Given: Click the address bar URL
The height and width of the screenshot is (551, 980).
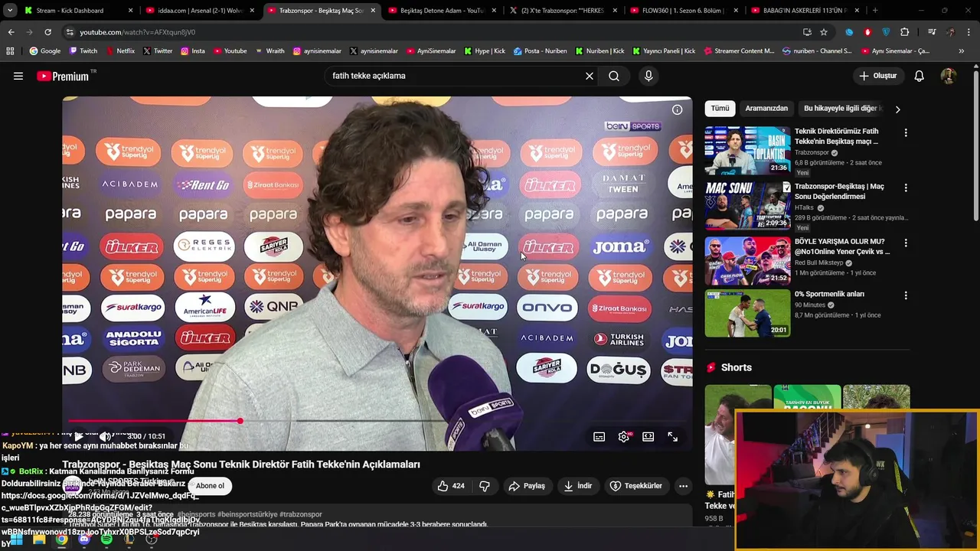Looking at the screenshot, I should coord(138,32).
